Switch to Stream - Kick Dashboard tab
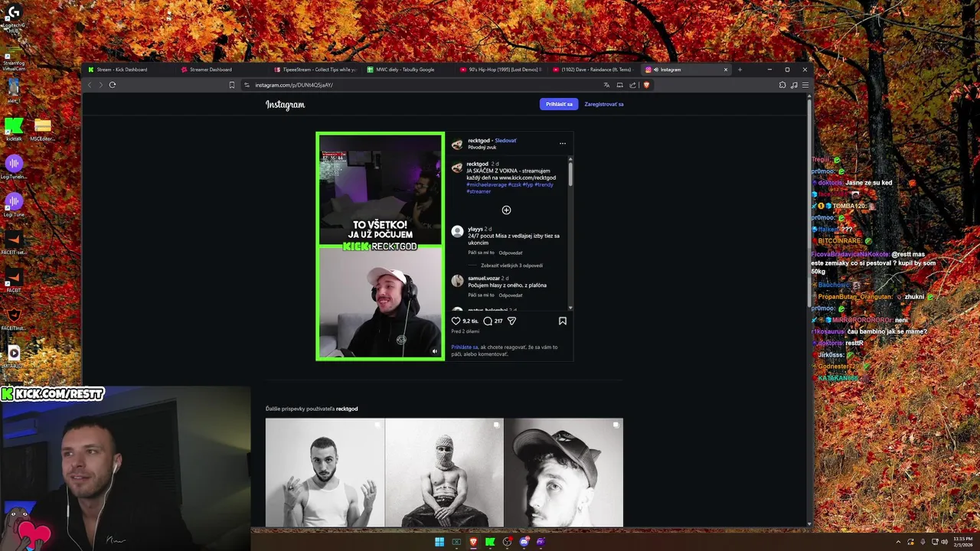The height and width of the screenshot is (551, 980). (129, 70)
